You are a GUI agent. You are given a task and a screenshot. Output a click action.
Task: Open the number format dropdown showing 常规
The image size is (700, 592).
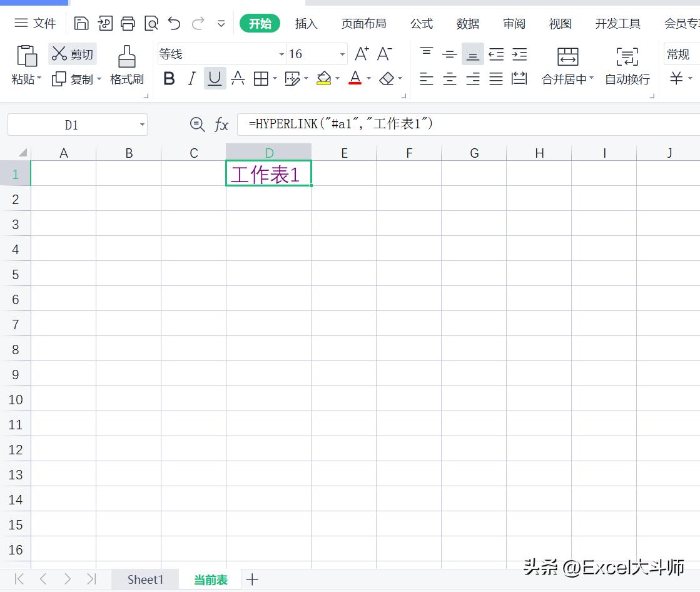(x=679, y=54)
